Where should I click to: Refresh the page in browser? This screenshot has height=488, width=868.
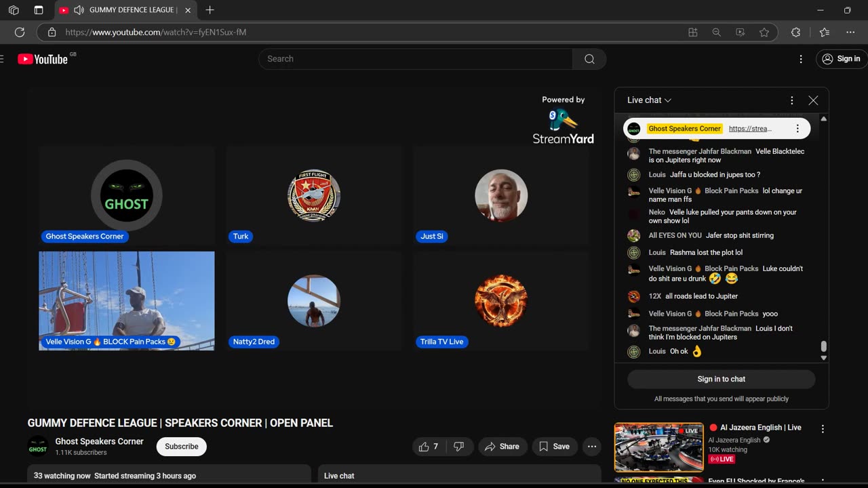(20, 32)
